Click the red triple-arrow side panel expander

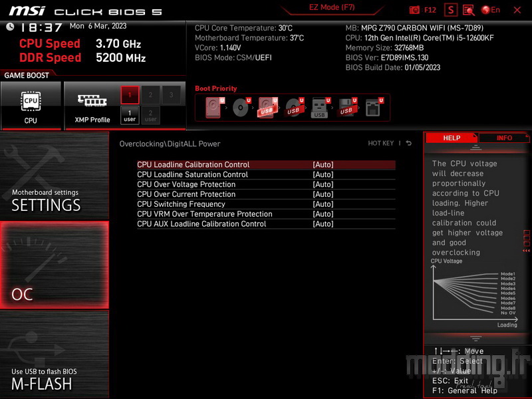(526, 251)
